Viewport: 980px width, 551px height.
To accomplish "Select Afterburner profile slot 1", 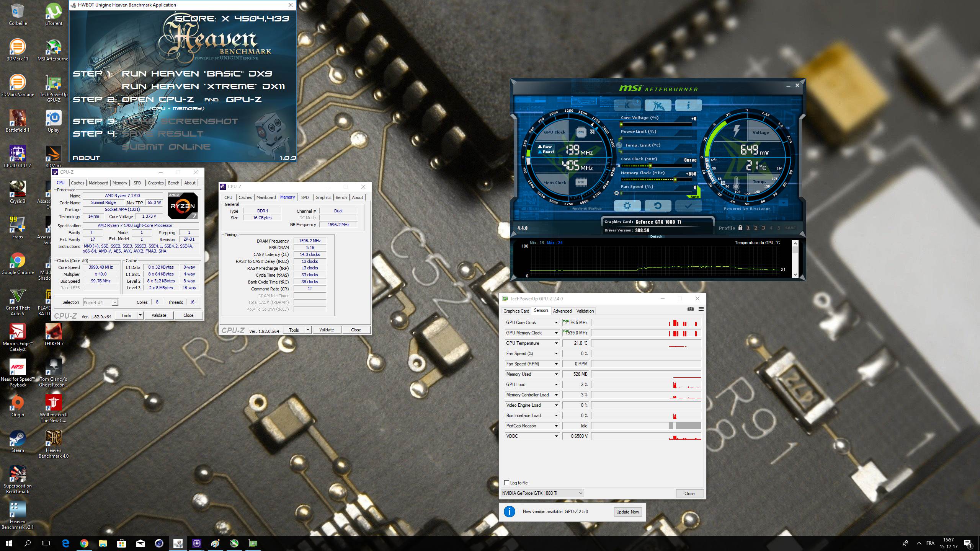I will [748, 228].
